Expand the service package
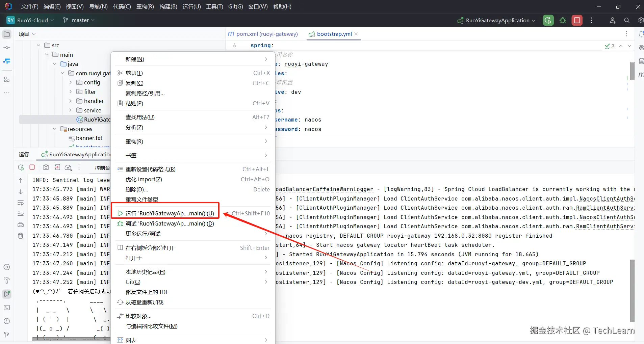The image size is (644, 344). click(x=71, y=110)
